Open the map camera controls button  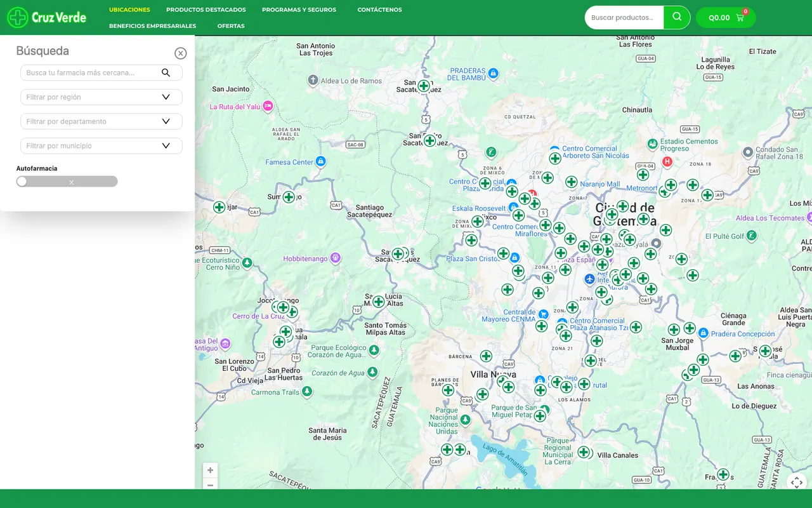tap(797, 483)
